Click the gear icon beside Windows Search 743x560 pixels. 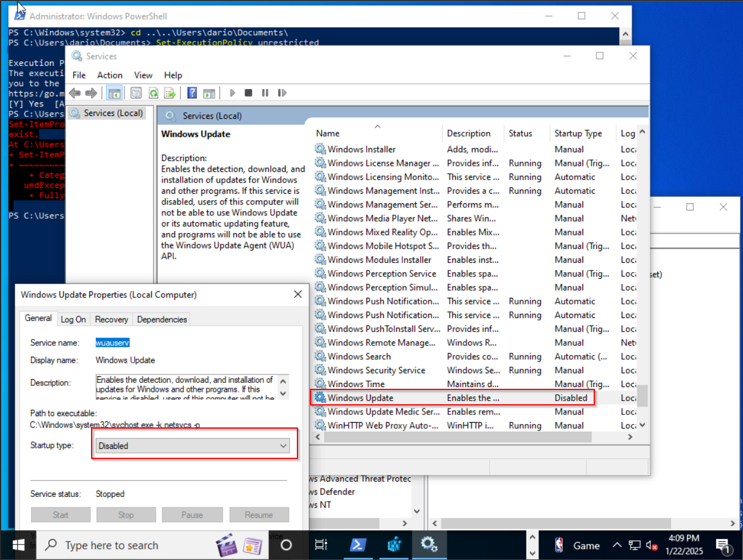tap(321, 356)
